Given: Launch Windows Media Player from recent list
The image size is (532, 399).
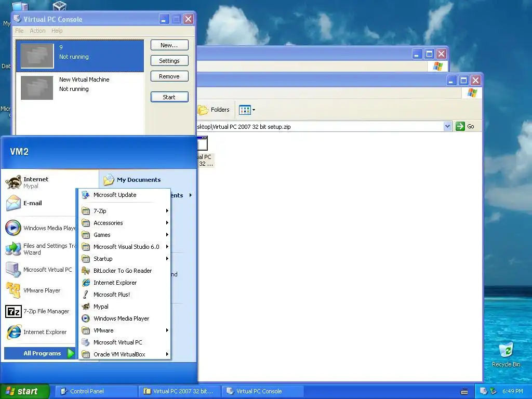Looking at the screenshot, I should point(41,228).
